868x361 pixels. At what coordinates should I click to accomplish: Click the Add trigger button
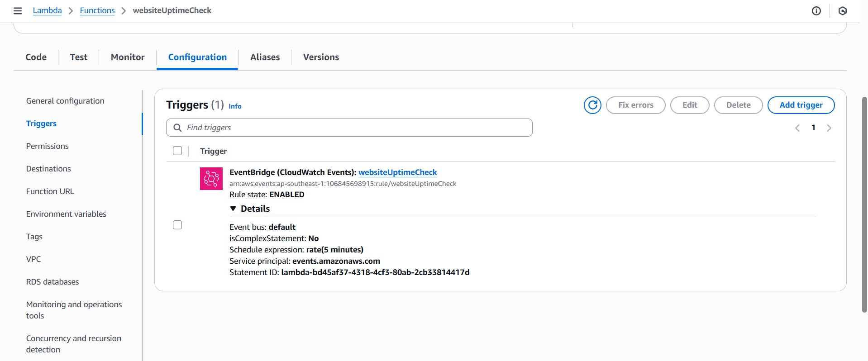click(x=801, y=105)
